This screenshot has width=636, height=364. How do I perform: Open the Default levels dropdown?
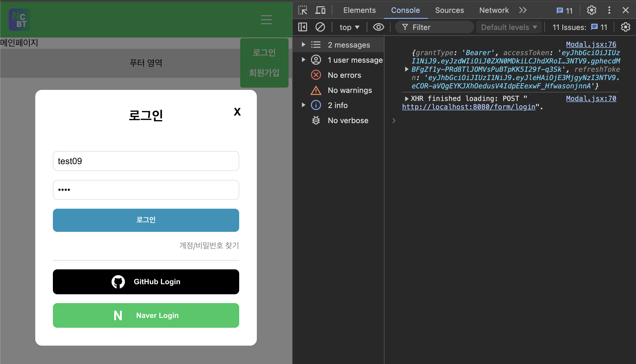pos(509,27)
